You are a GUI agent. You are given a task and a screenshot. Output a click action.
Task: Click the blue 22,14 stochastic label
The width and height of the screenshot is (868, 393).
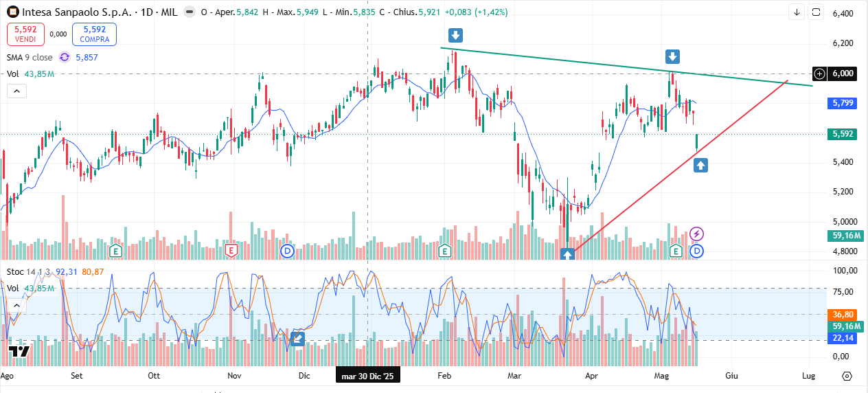[x=843, y=338]
